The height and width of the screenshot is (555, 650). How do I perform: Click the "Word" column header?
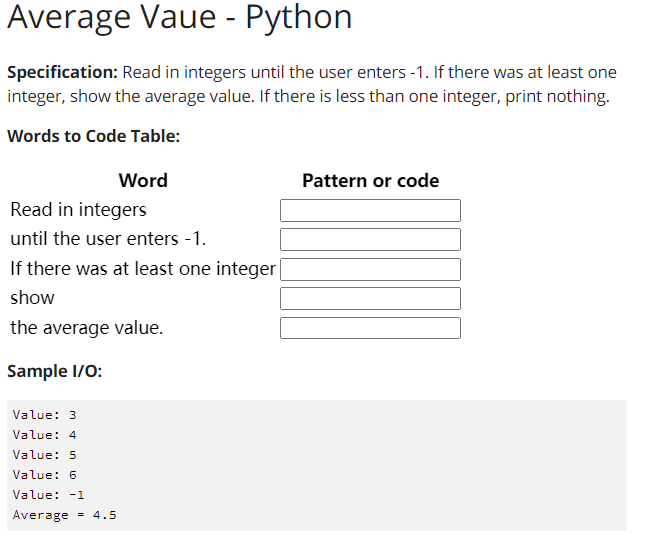coord(143,181)
